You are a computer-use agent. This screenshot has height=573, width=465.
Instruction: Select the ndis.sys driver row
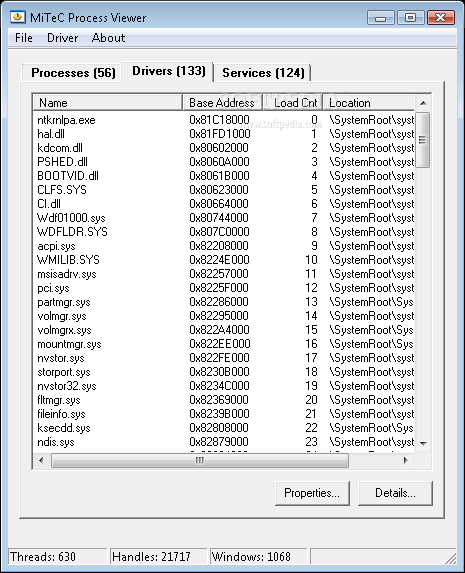tap(224, 442)
